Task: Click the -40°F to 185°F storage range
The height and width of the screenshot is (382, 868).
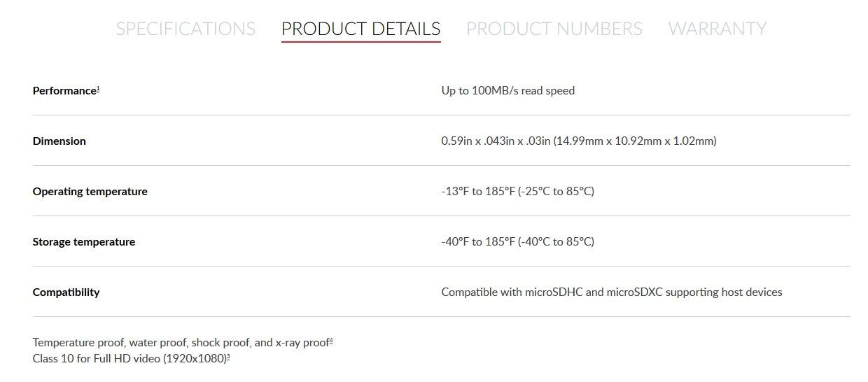Action: click(x=517, y=242)
